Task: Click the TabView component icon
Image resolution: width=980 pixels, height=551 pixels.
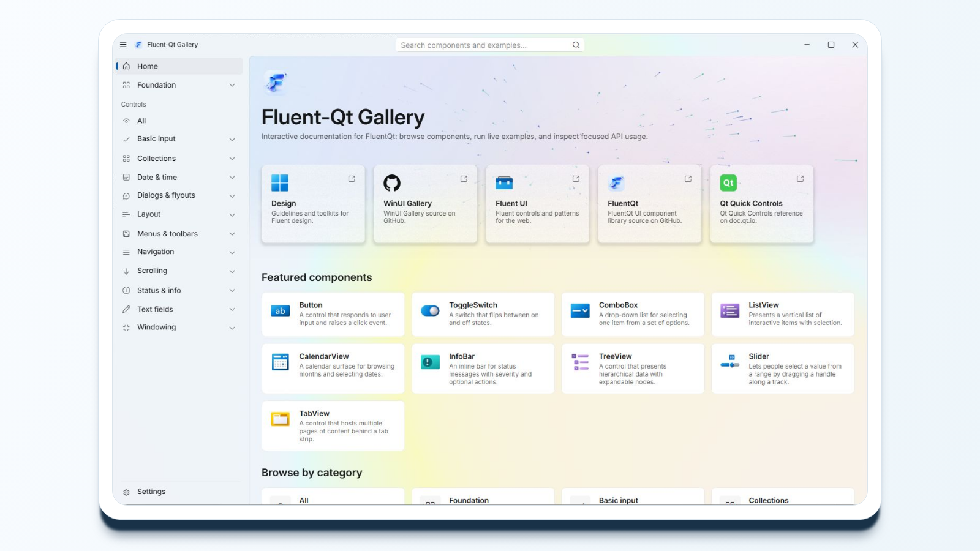Action: click(281, 419)
